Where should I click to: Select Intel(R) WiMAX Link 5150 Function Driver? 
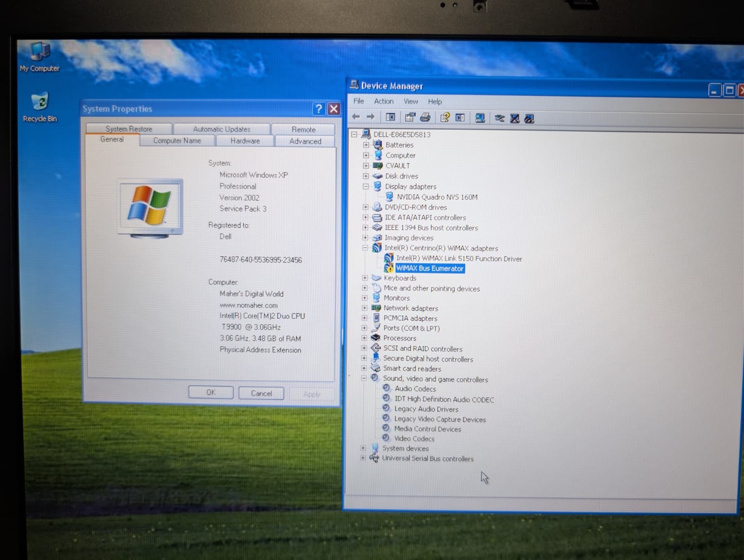(459, 259)
